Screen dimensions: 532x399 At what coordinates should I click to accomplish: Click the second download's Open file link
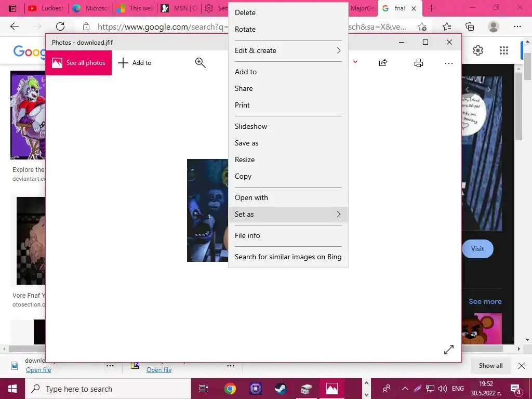click(x=159, y=370)
